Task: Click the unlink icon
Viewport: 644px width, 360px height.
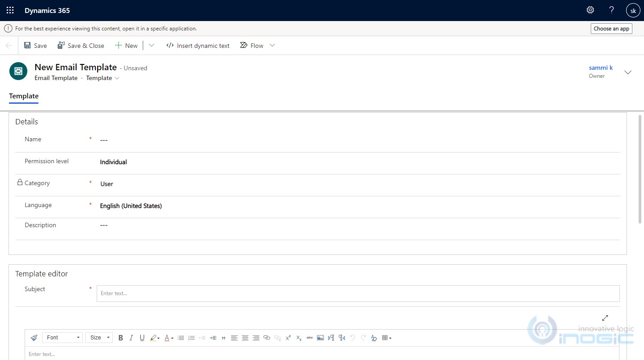Action: pyautogui.click(x=277, y=338)
